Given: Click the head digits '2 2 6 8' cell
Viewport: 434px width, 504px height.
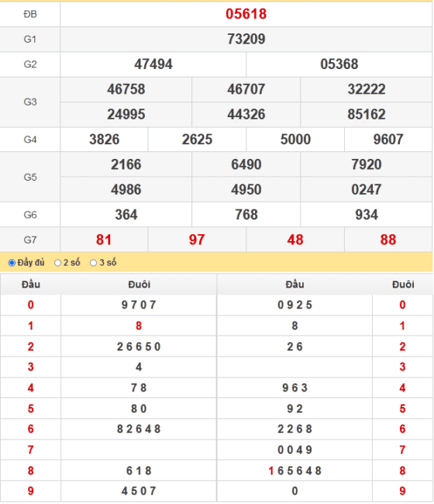Looking at the screenshot, I should click(295, 429).
